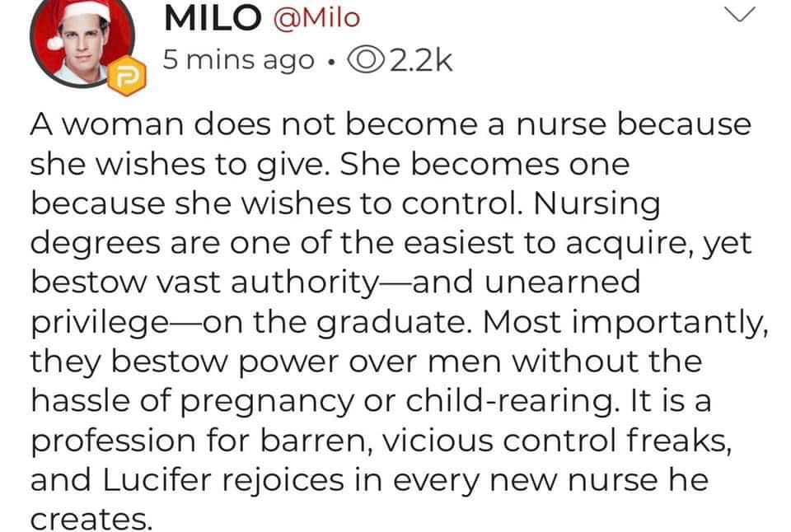Open the post options chevron menu
Image resolution: width=791 pixels, height=532 pixels.
point(740,14)
